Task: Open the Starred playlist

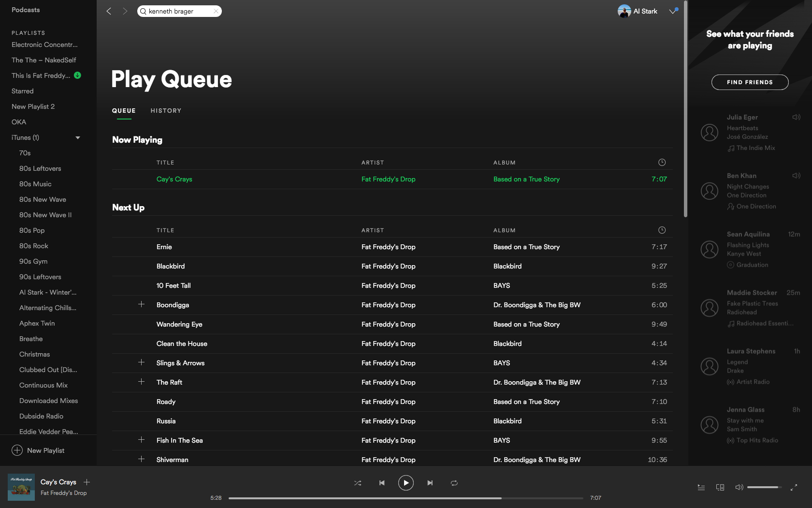Action: click(x=23, y=91)
